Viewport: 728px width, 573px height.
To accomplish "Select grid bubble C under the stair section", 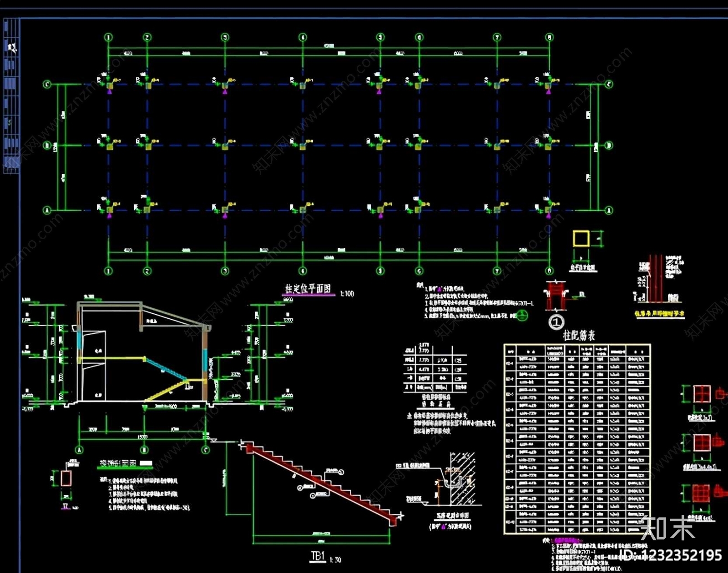I will tap(206, 450).
